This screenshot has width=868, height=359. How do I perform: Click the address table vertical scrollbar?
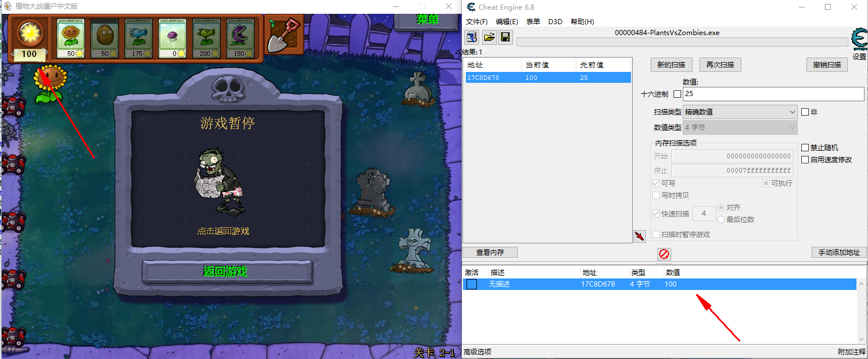(861, 311)
